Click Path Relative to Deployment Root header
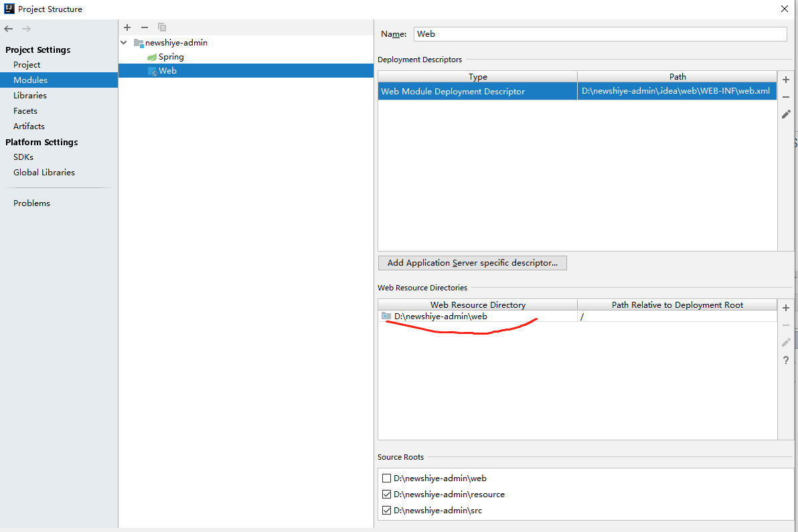 pyautogui.click(x=677, y=305)
